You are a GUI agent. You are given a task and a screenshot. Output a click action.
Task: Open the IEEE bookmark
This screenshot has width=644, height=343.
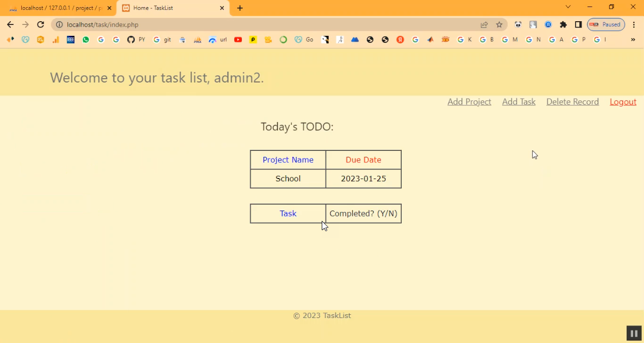[x=71, y=40]
